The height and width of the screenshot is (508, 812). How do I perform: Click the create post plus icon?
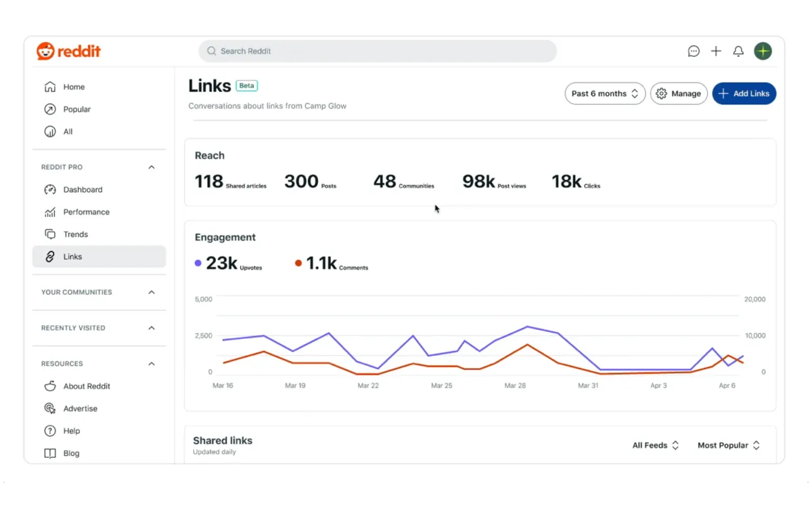tap(716, 51)
